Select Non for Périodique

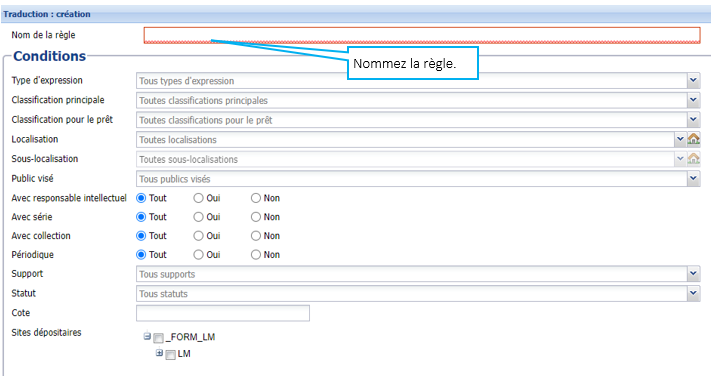[256, 254]
